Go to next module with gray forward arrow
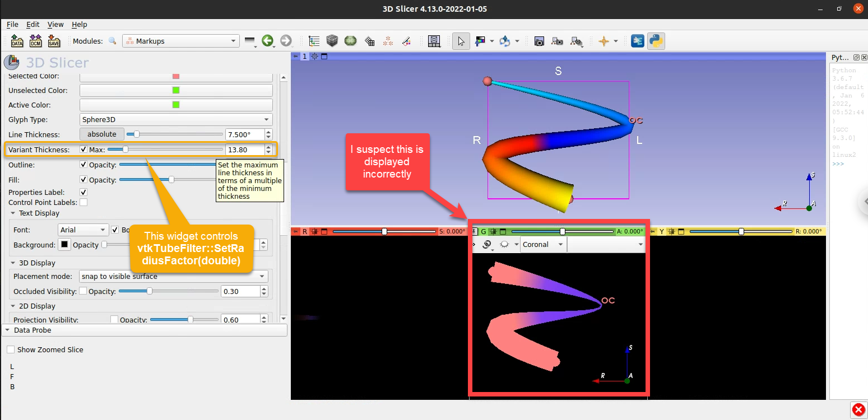 [286, 41]
